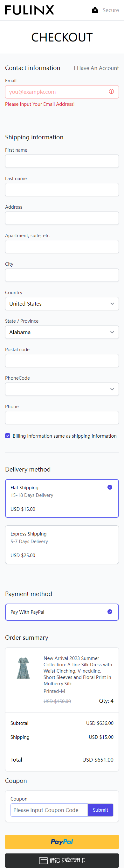The width and height of the screenshot is (124, 868).
Task: Click the I Have An Account link
Action: tap(96, 68)
